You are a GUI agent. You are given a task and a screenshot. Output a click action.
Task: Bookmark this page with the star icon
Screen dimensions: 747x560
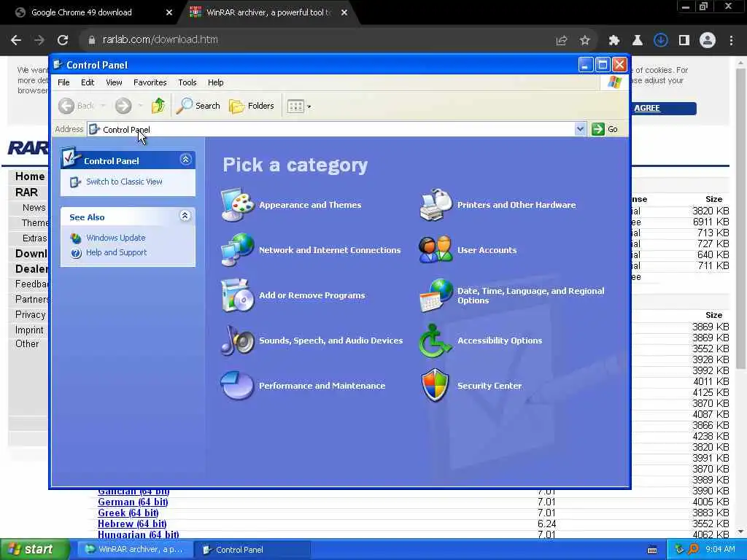pyautogui.click(x=585, y=41)
